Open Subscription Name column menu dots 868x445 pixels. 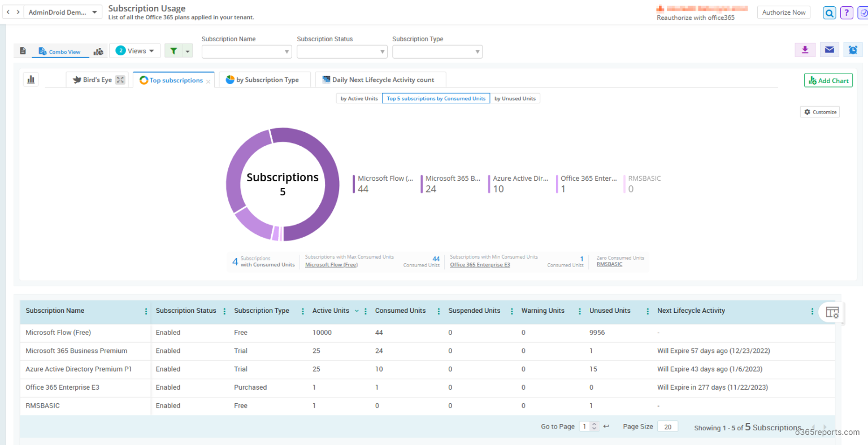point(146,311)
